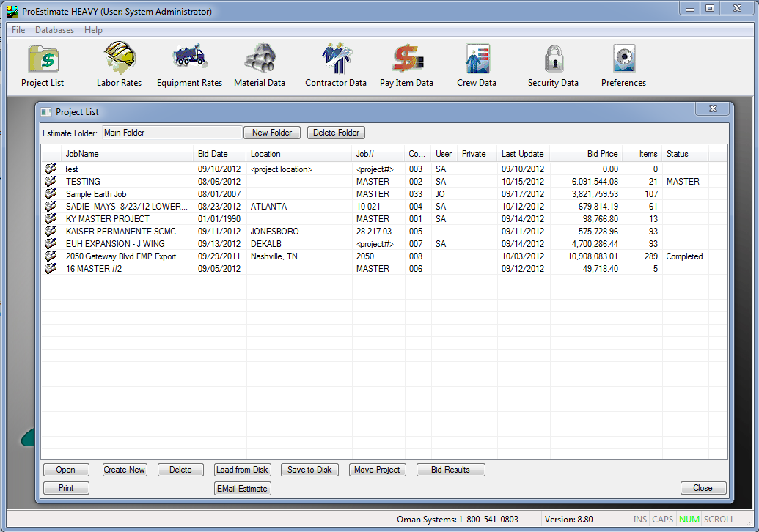Open Equipment Rates truck icon
Image resolution: width=759 pixels, height=532 pixels.
coord(190,56)
